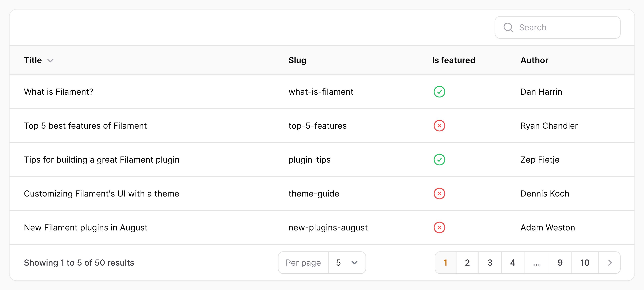Go to page 9 in pagination

coord(560,263)
